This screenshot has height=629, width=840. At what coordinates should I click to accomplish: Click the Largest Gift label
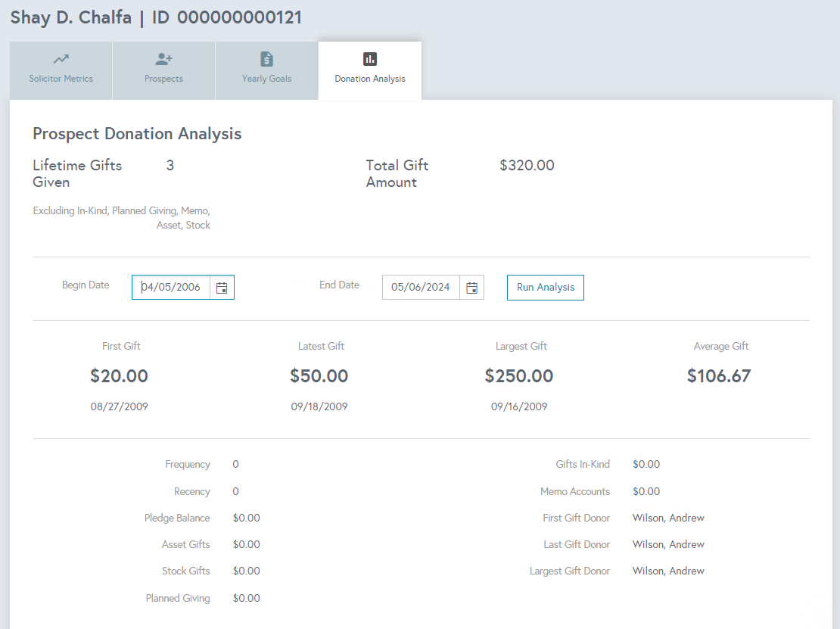tap(521, 346)
